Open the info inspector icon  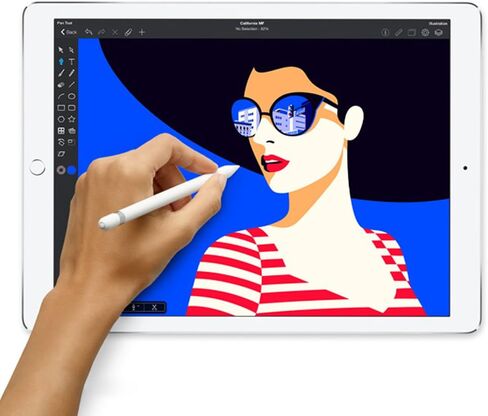tap(385, 32)
